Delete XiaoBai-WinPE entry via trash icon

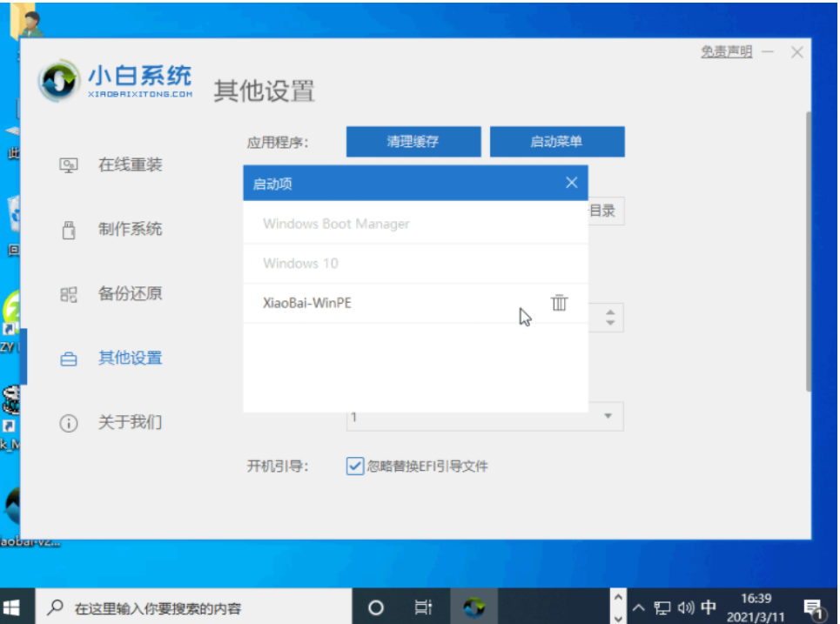560,303
